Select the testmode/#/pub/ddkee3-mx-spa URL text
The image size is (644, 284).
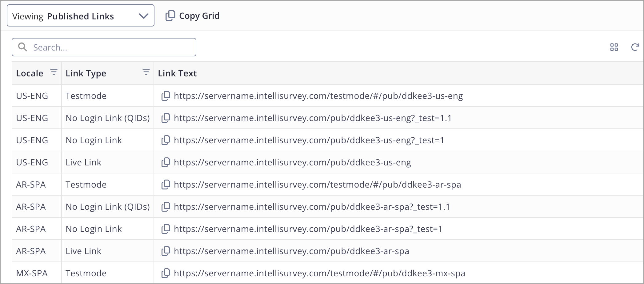click(x=319, y=273)
